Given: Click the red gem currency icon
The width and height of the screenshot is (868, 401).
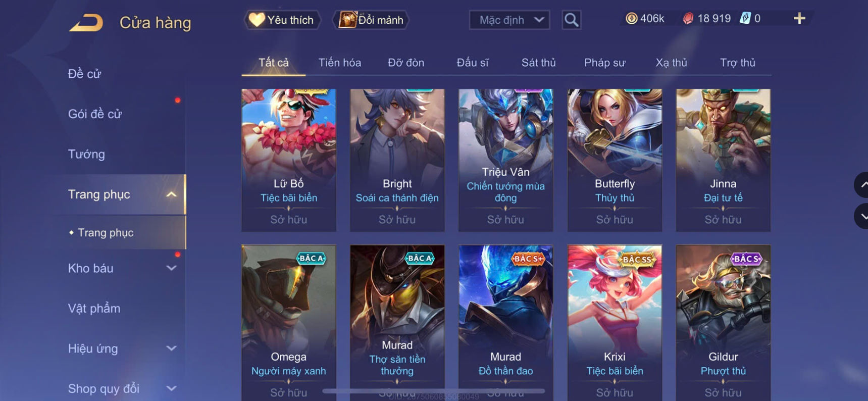Looking at the screenshot, I should click(688, 19).
